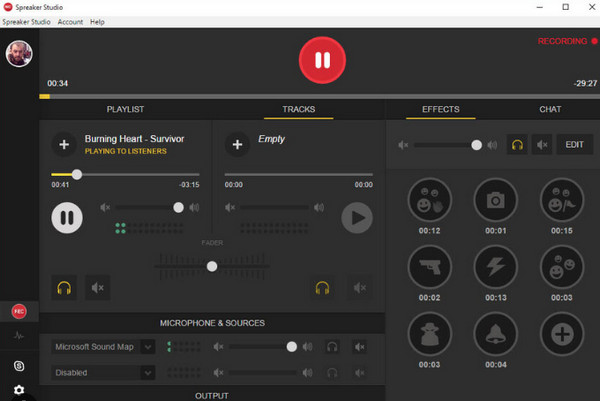The height and width of the screenshot is (401, 600).
Task: Toggle headphone preview for the right deck
Action: (x=322, y=288)
